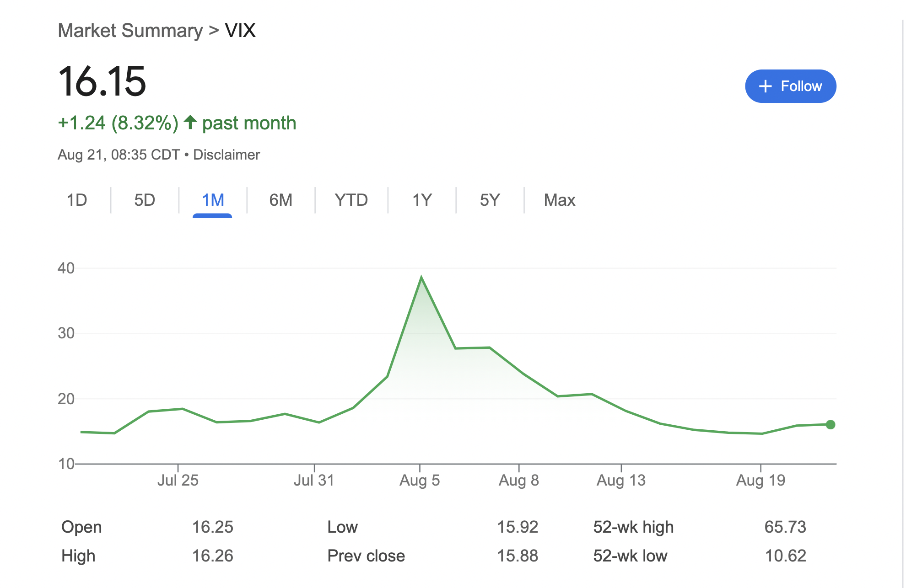Open the YTD chart range
906x588 pixels.
[351, 200]
